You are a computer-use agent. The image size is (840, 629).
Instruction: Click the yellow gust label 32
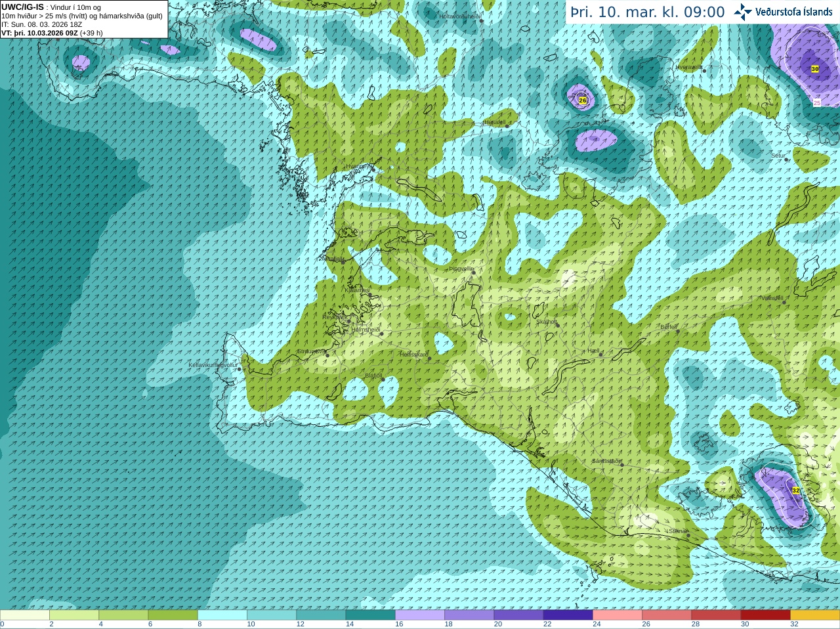pos(796,490)
